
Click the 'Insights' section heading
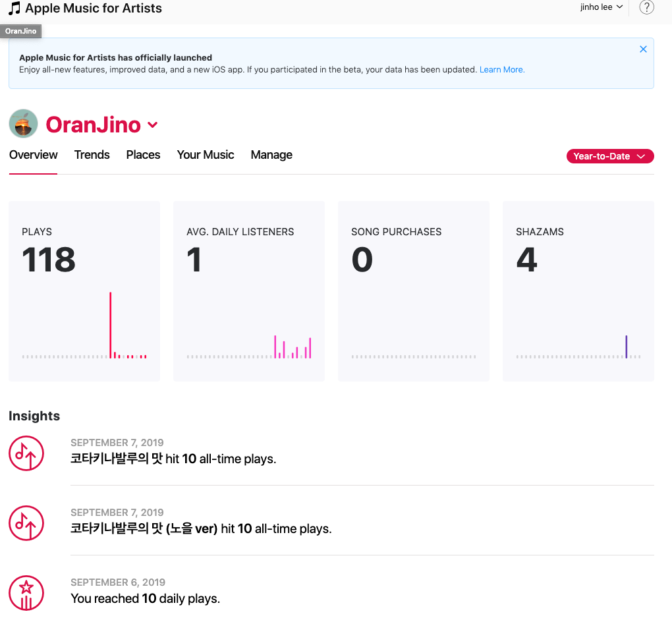coord(34,416)
